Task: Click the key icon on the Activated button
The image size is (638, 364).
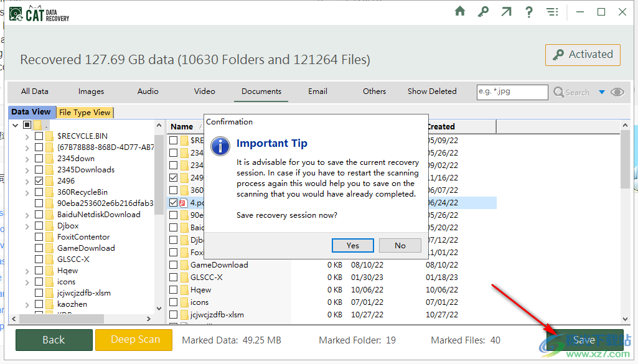Action: click(558, 55)
